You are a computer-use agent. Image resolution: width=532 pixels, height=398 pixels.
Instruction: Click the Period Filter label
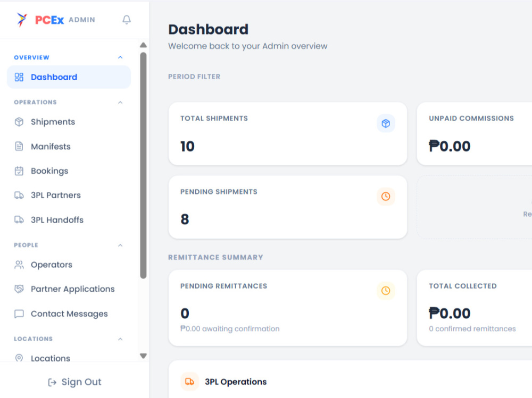[194, 77]
